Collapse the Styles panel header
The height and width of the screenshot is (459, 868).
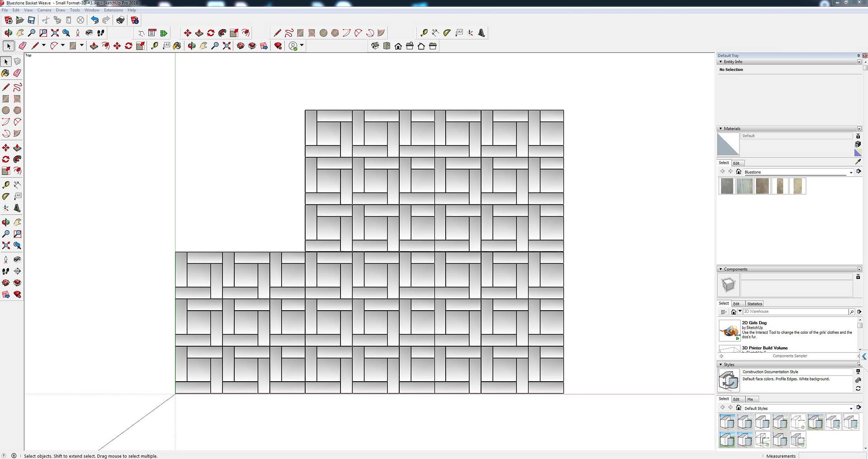click(x=721, y=364)
